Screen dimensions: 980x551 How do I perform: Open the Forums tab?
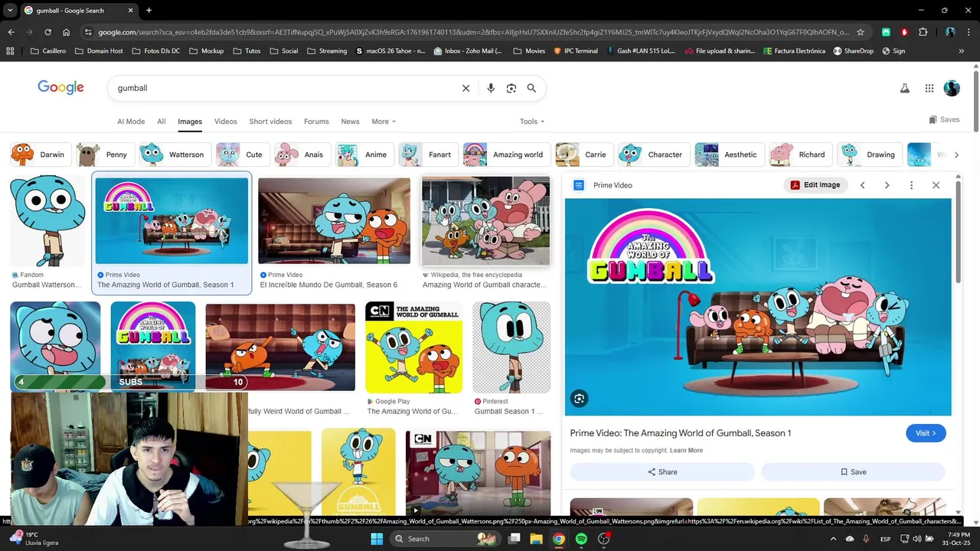[316, 122]
